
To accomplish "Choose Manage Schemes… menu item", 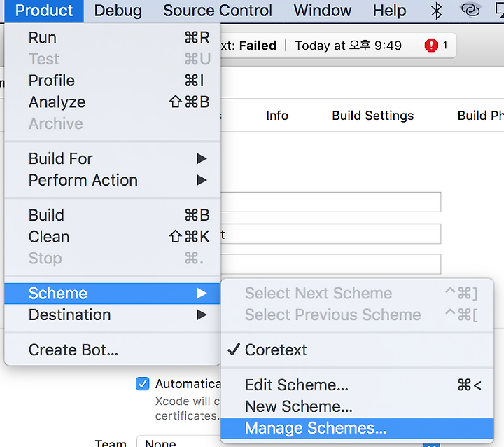I will click(358, 428).
